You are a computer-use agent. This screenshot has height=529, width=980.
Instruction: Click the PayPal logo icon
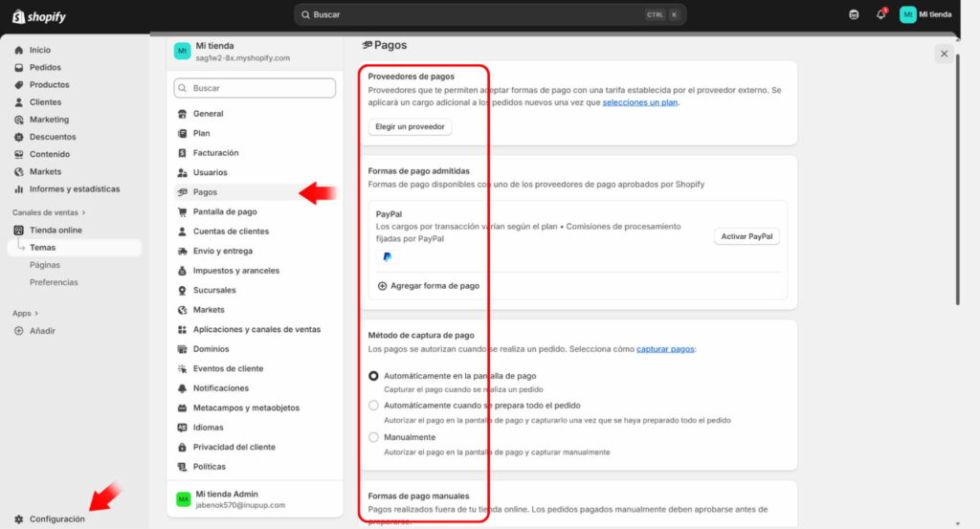(387, 257)
